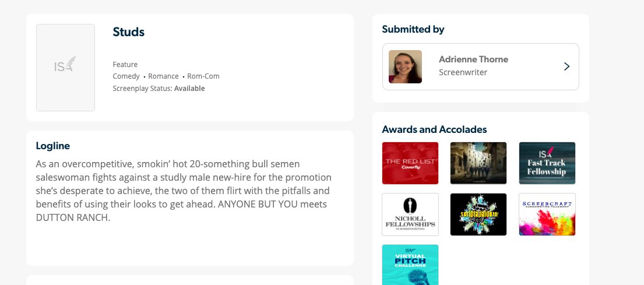Open the Scriptapalooza award badge

(x=478, y=214)
